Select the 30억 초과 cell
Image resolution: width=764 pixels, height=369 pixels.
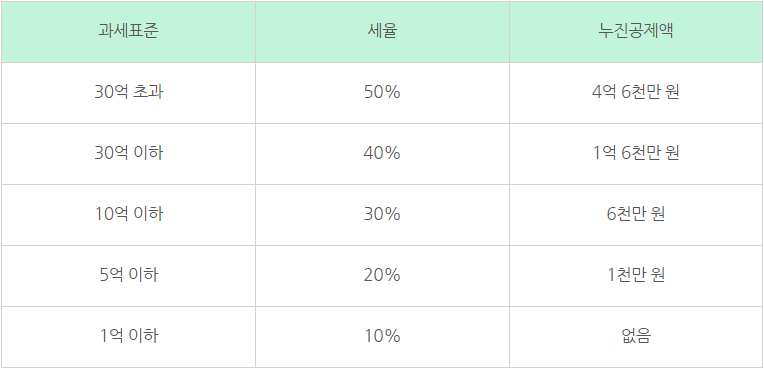click(x=128, y=93)
